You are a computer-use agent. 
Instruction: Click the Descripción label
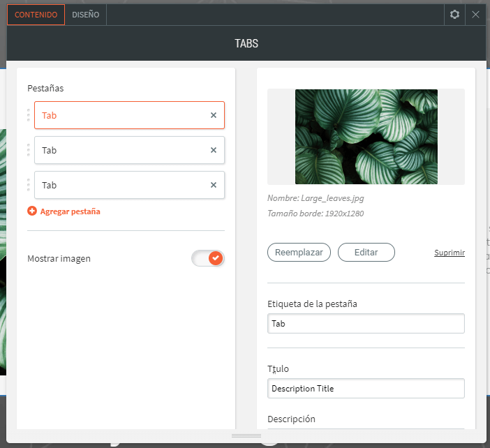click(x=291, y=419)
